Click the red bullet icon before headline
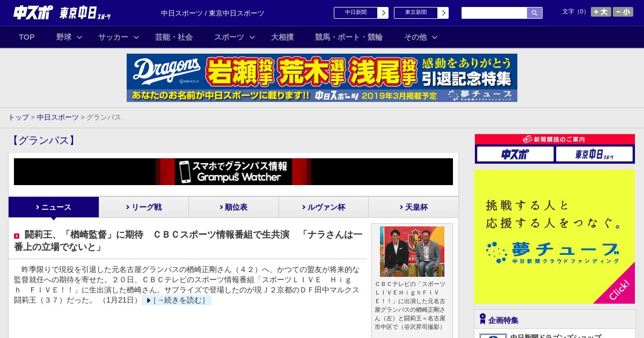644x338 pixels. (17, 236)
